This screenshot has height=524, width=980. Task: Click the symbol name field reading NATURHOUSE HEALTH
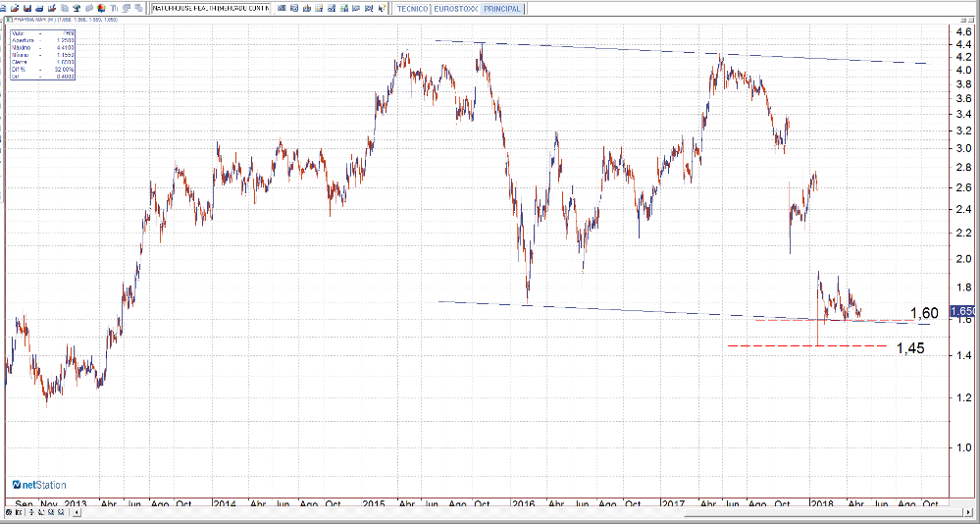click(211, 9)
